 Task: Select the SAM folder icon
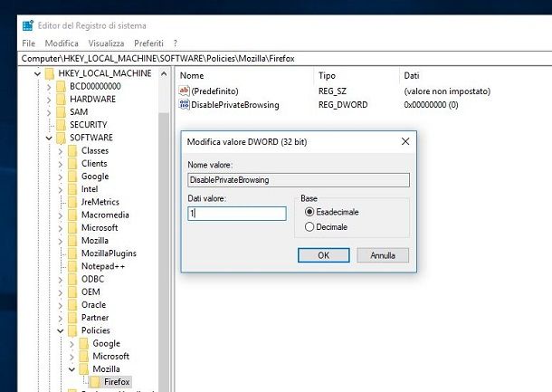[62, 112]
